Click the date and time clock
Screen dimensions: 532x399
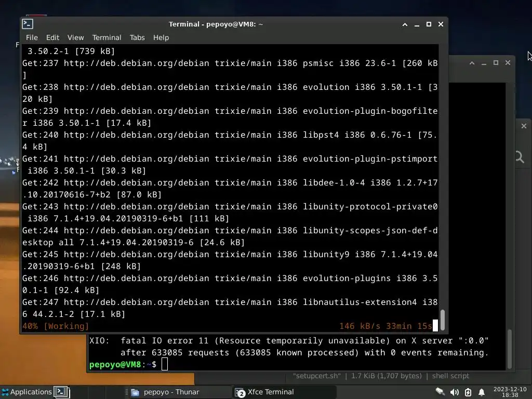(510, 392)
